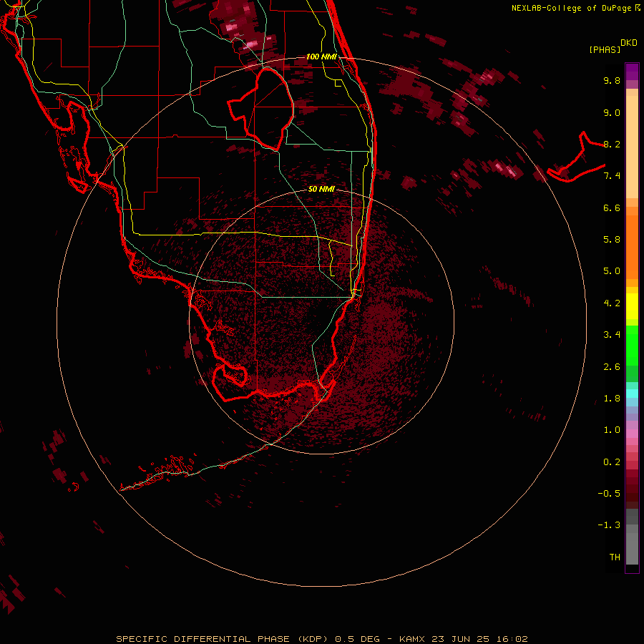Pick the yellow band in the color scale
The height and width of the screenshot is (644, 644).
[632, 306]
